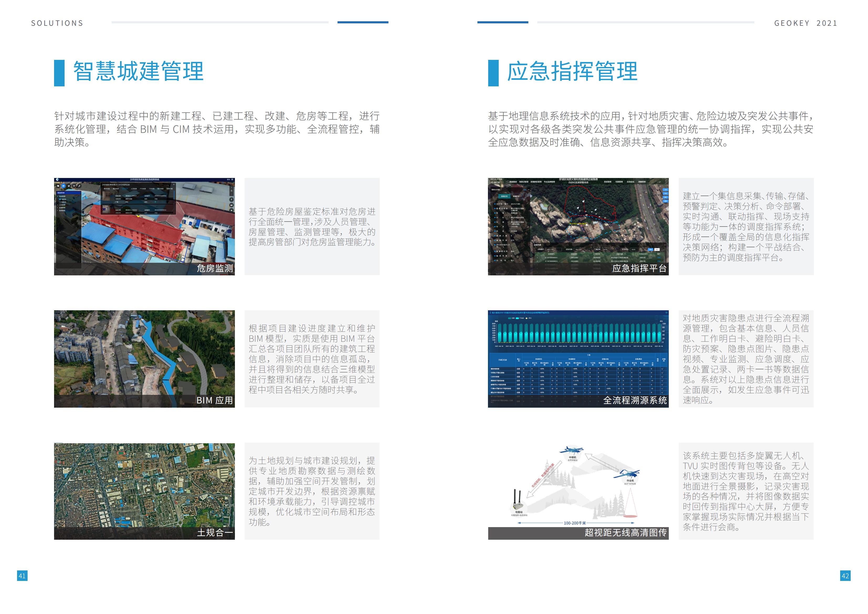Select the 基础信息 tab in 隐患点详情 panel
Image resolution: width=868 pixels, height=614 pixels.
(x=504, y=197)
